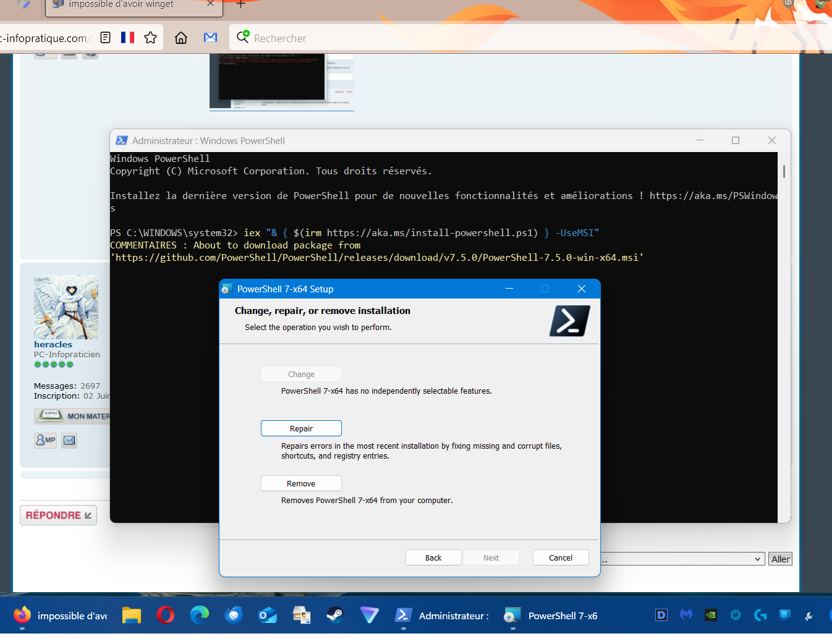Open Thunderbird from the taskbar
Screen dimensions: 832x644
[x=234, y=615]
